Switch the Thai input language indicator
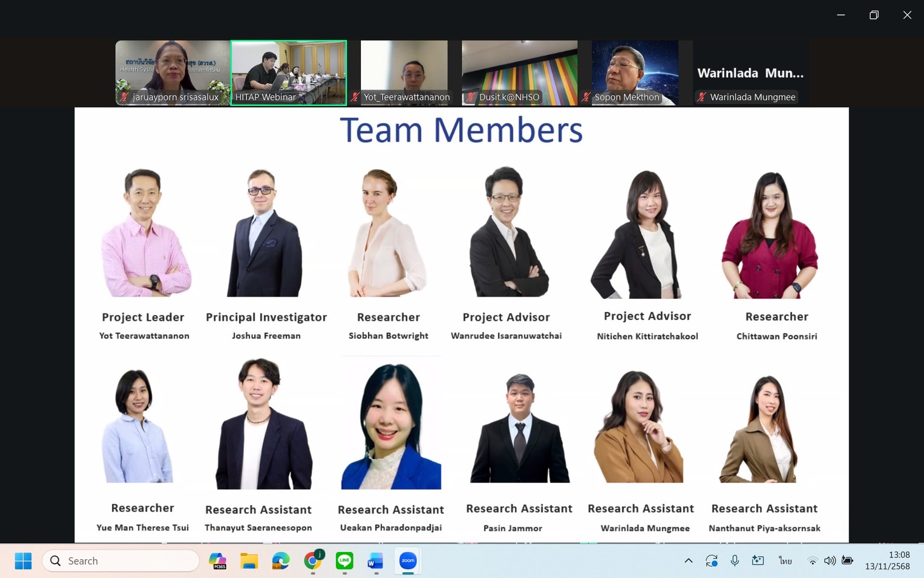This screenshot has width=924, height=578. pos(785,561)
